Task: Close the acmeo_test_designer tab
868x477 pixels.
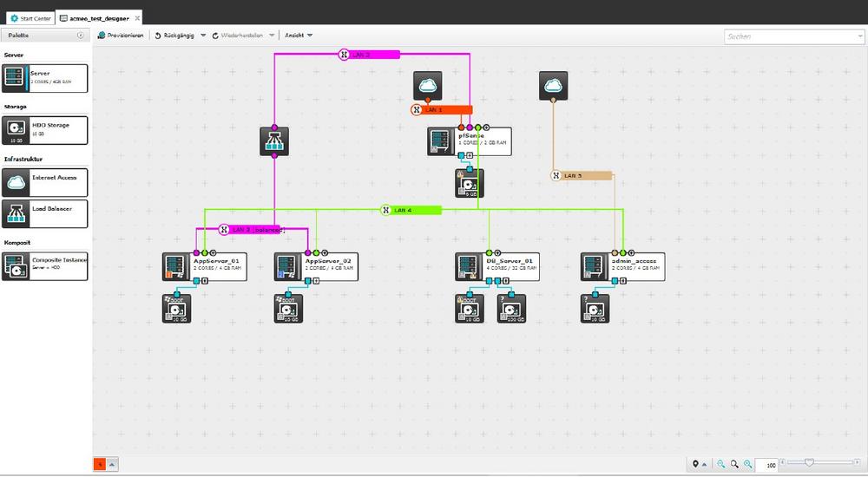Action: coord(137,18)
